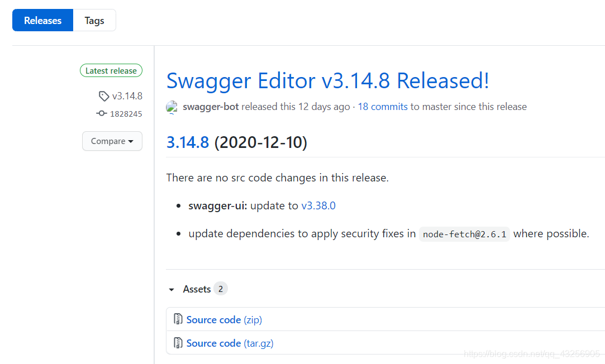Click the Latest release badge
Image resolution: width=605 pixels, height=364 pixels.
click(111, 70)
